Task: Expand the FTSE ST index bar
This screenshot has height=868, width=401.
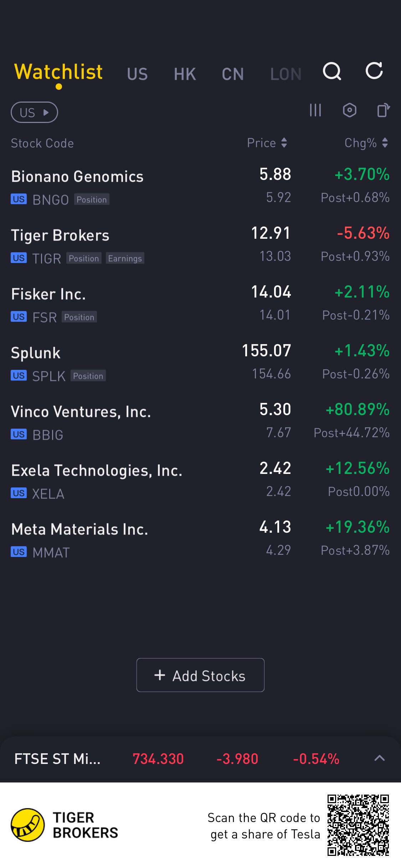Action: coord(380,758)
